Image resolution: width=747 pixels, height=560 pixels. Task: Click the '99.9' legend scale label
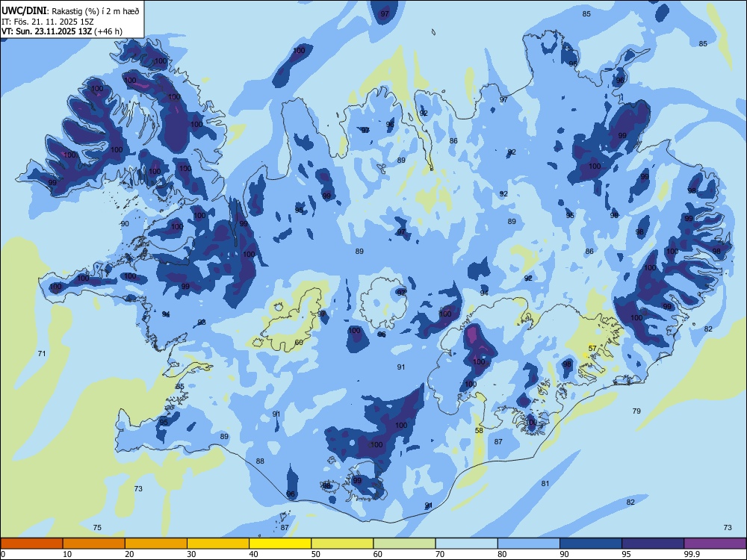[x=691, y=554]
